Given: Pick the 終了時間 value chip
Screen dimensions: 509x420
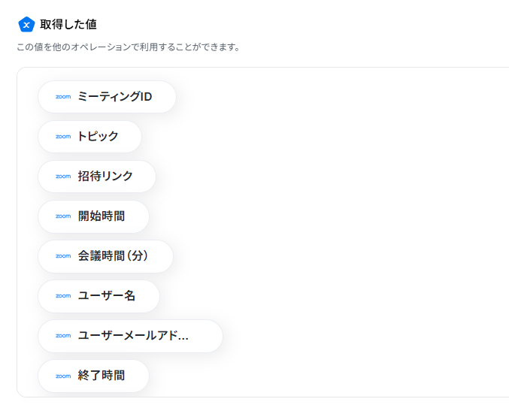Looking at the screenshot, I should click(x=93, y=376).
